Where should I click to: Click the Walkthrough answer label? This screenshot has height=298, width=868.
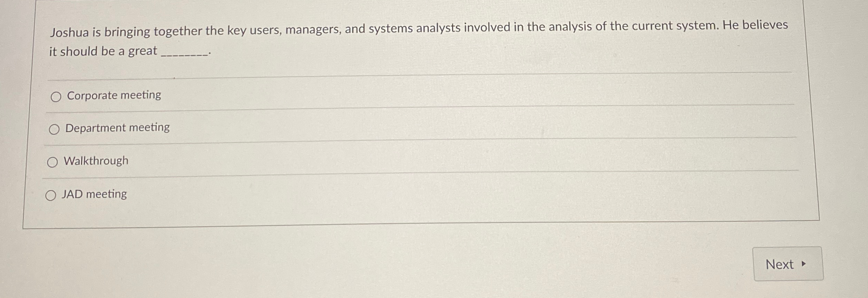pos(96,160)
